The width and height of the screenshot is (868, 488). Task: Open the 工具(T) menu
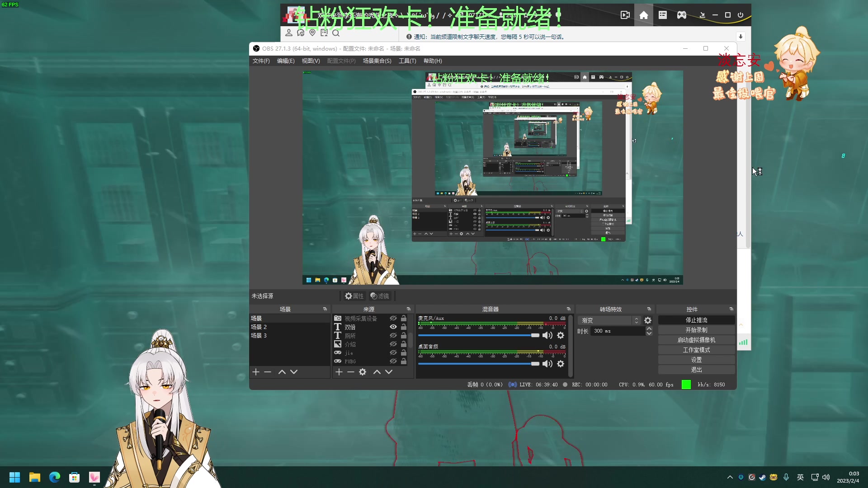(x=407, y=61)
